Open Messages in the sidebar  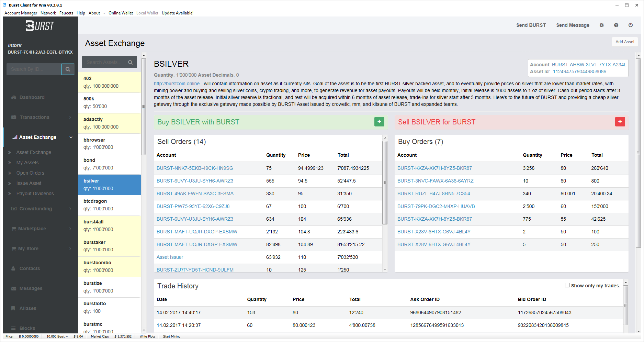[x=31, y=288]
